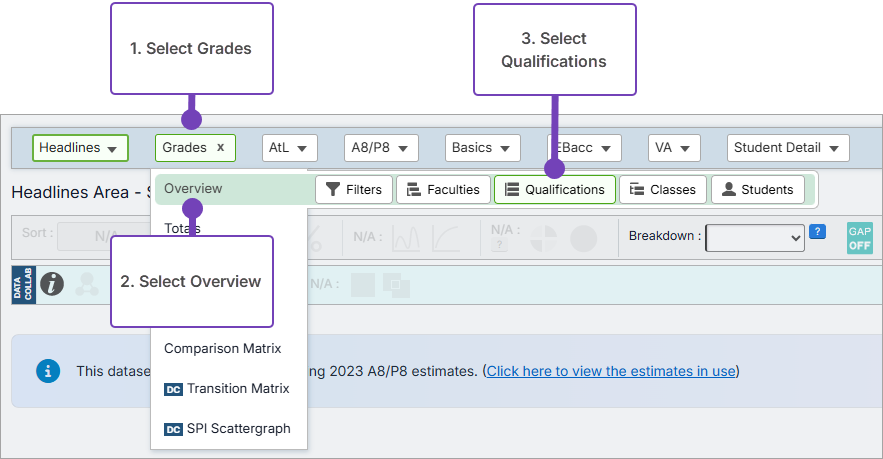The width and height of the screenshot is (883, 459).
Task: Open the information icon beside Data Collab
Action: 52,284
